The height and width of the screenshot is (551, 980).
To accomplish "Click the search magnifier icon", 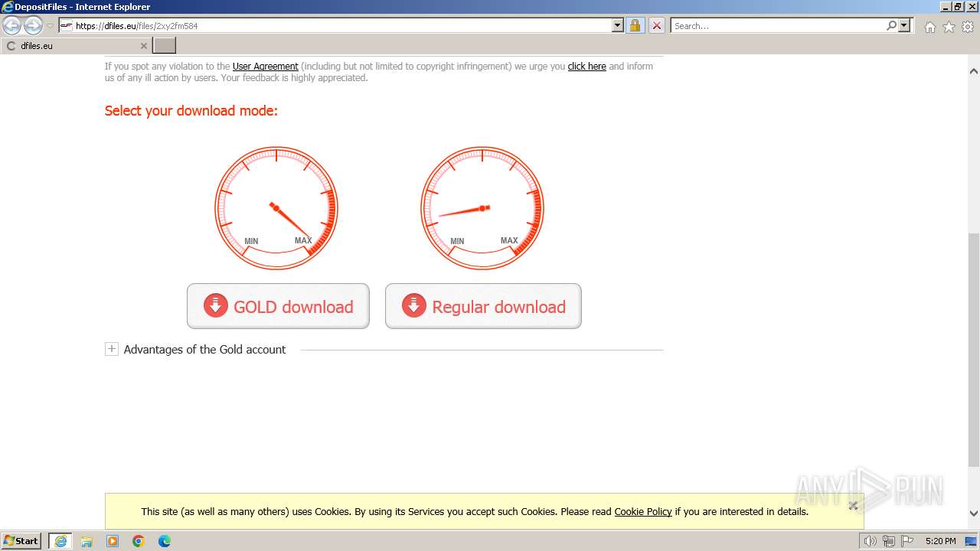I will point(891,25).
